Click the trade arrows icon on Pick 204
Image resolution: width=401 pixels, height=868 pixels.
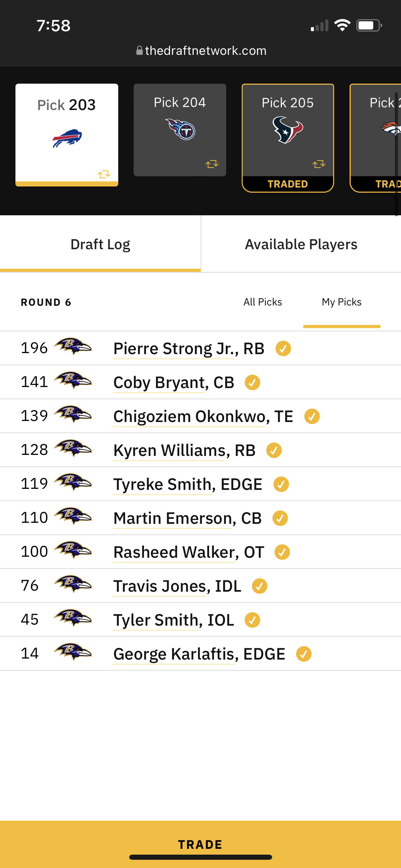pyautogui.click(x=212, y=164)
